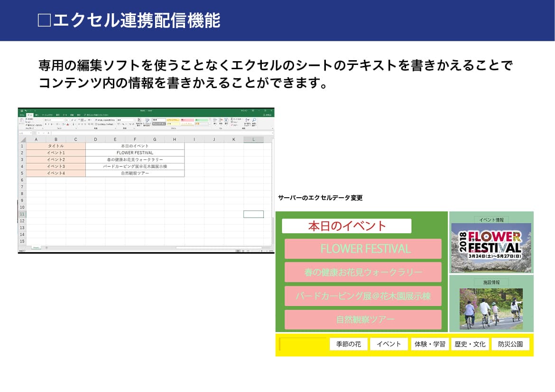Click the 歴史・文化 menu button
Screen dimensions: 555x392
coord(470,344)
